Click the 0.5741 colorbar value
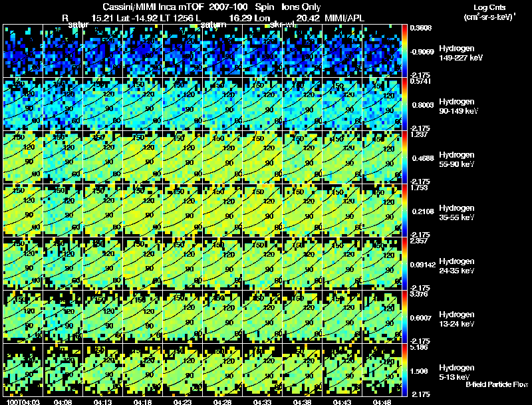 420,81
